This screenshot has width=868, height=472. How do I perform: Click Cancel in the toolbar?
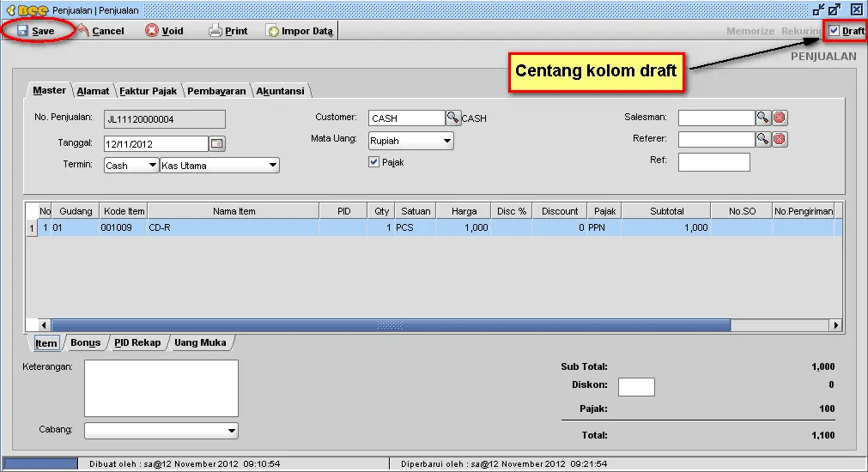100,31
